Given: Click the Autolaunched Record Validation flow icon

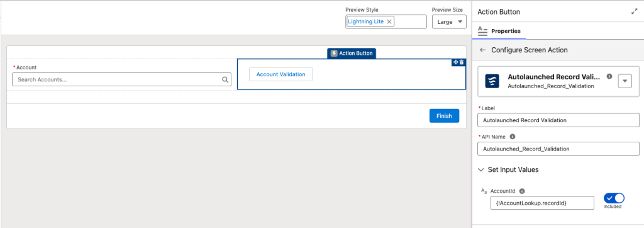Looking at the screenshot, I should tap(492, 81).
